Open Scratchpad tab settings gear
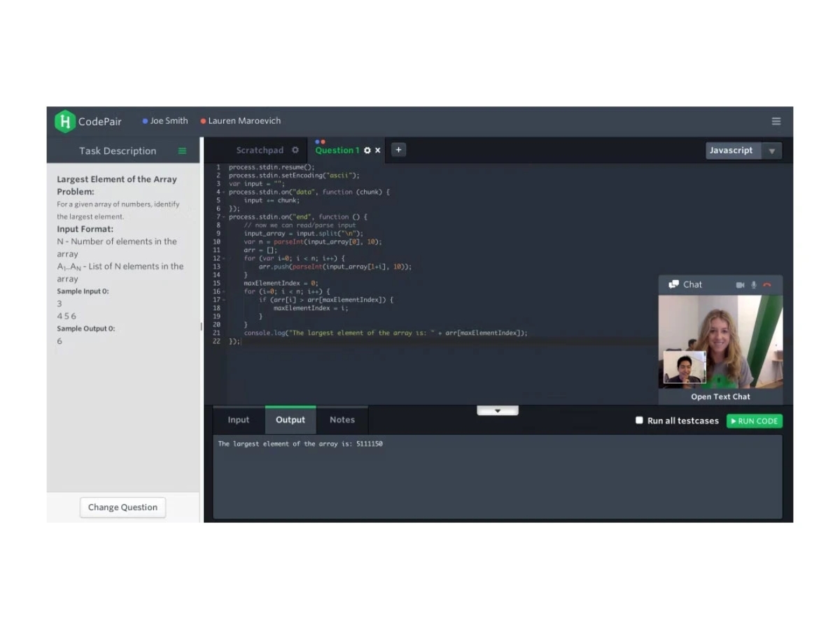840x630 pixels. [x=295, y=150]
